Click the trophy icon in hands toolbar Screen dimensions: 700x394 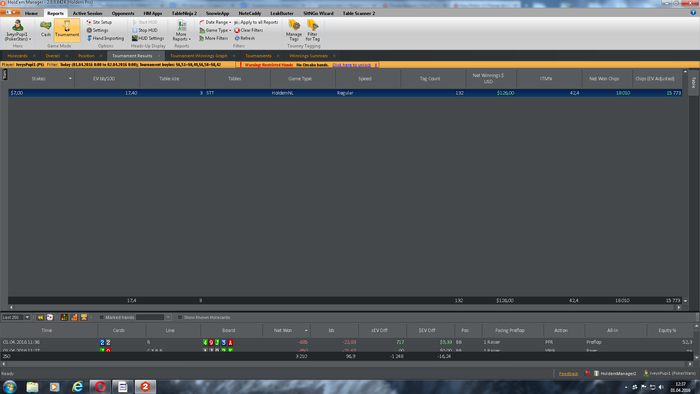point(84,317)
